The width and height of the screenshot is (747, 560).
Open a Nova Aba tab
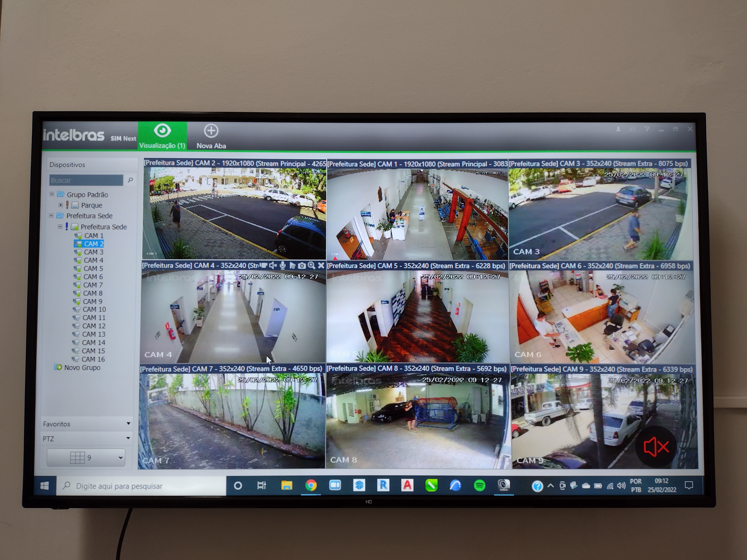pyautogui.click(x=211, y=137)
